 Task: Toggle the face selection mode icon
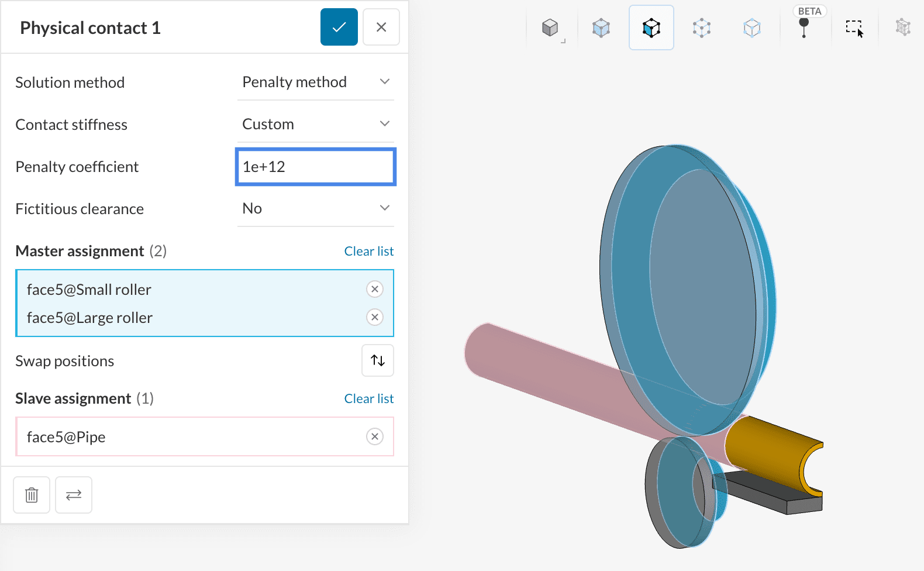[x=651, y=27]
